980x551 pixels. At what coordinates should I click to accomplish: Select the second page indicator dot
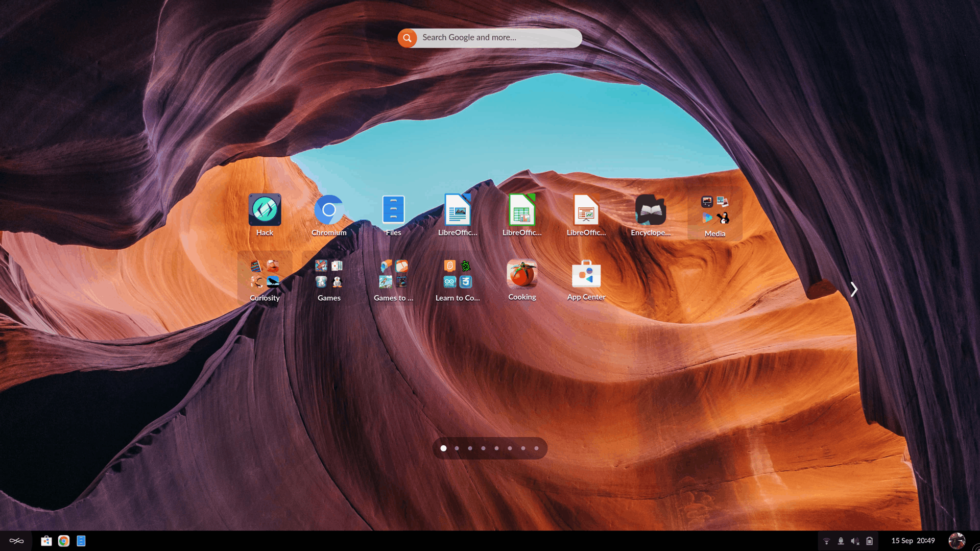(x=457, y=448)
